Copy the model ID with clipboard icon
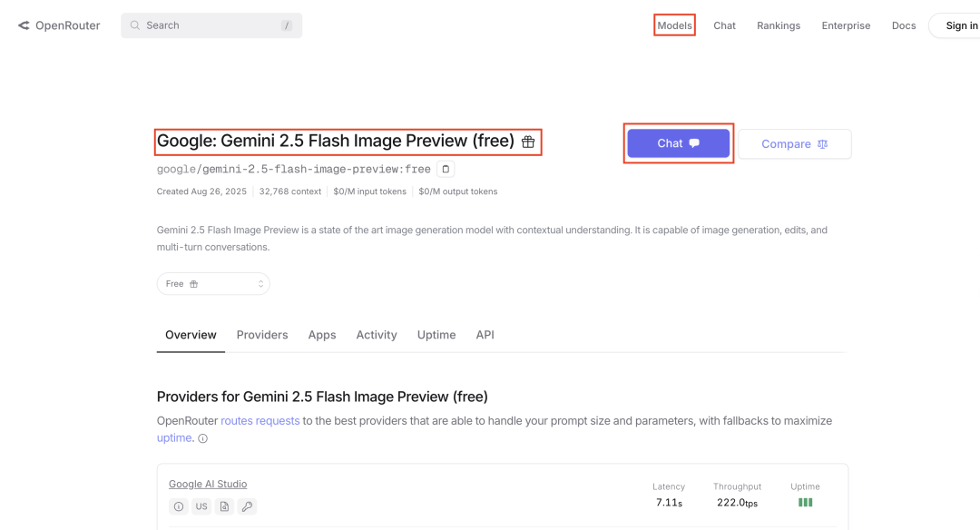Image resolution: width=980 pixels, height=530 pixels. pos(446,169)
